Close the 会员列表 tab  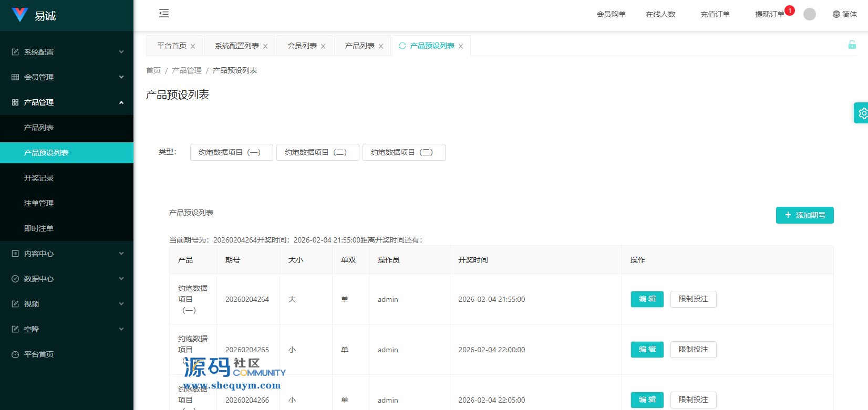point(323,46)
